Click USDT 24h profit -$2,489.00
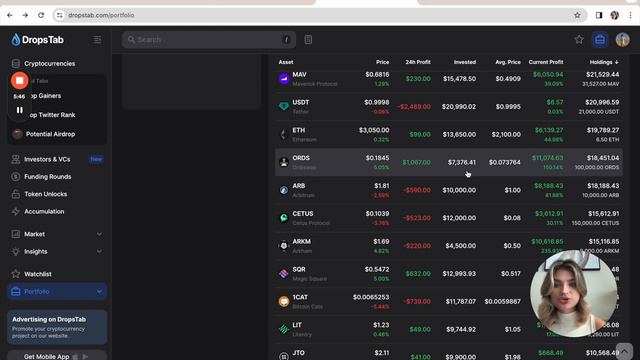Viewport: 640px width, 360px height. [414, 107]
